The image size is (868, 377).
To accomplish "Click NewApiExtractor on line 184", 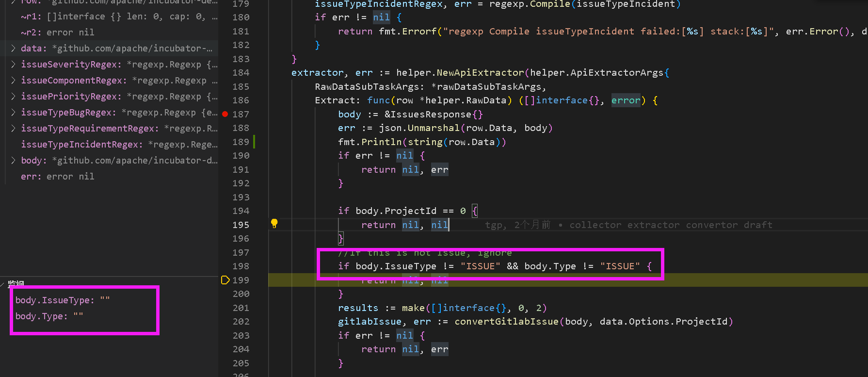I will (x=480, y=72).
